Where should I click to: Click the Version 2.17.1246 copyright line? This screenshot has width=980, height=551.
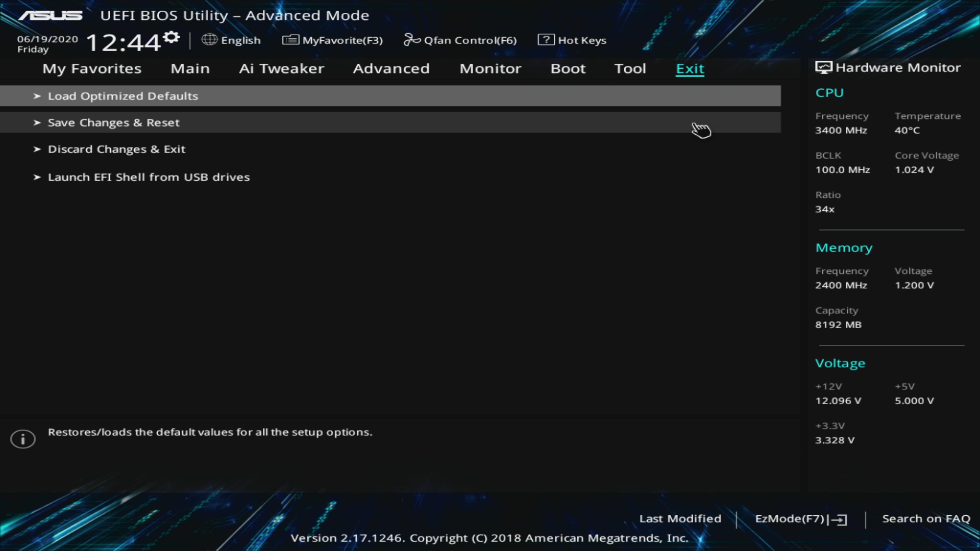489,538
